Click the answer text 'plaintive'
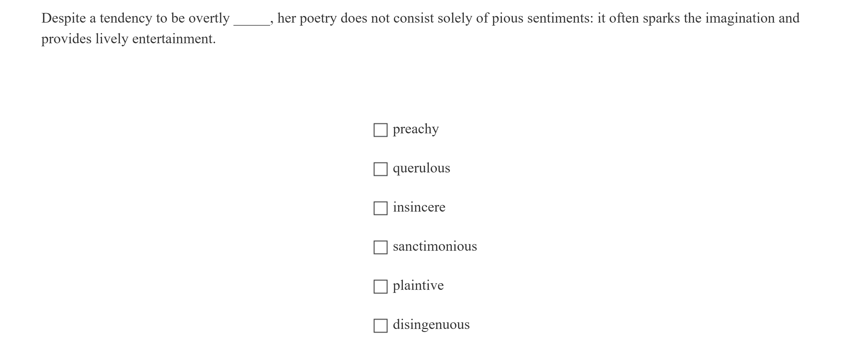 pyautogui.click(x=418, y=285)
